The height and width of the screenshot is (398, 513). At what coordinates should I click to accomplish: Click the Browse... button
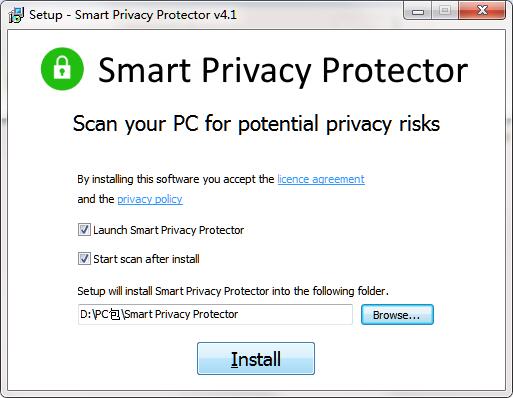point(397,314)
